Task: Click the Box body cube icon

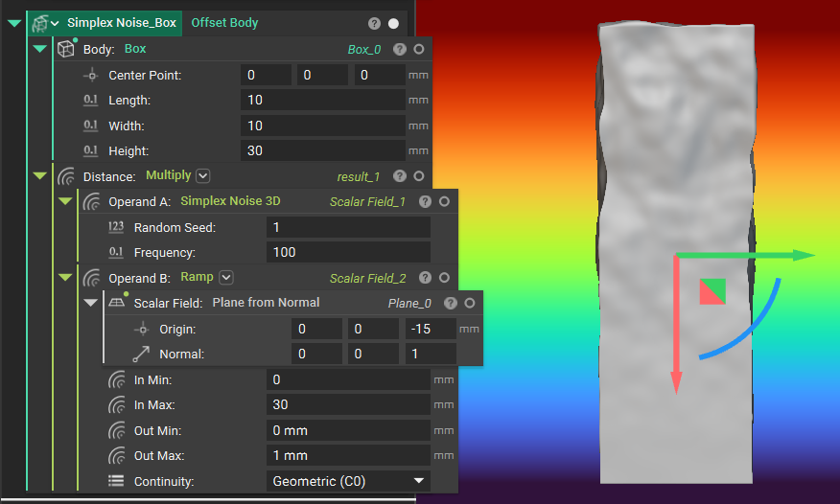Action: click(x=66, y=49)
